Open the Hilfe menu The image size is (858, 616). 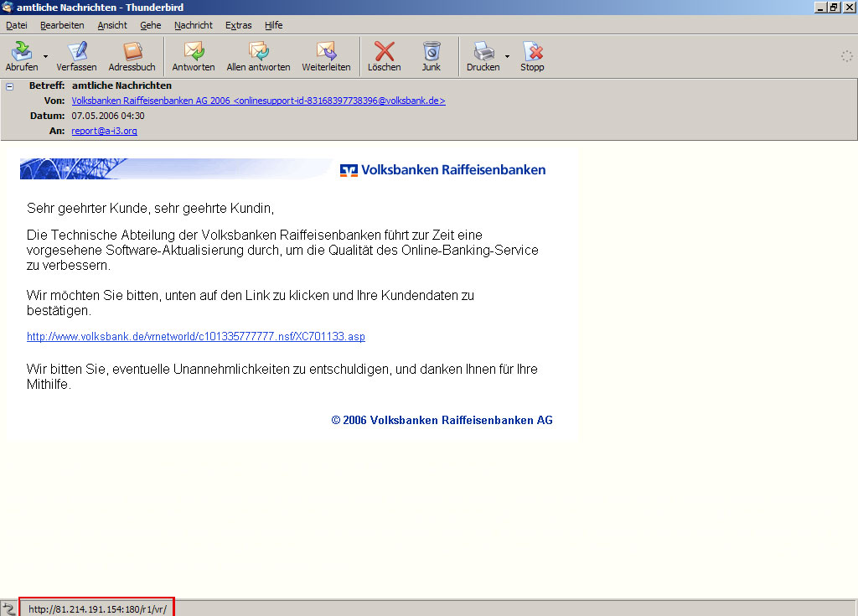pos(274,25)
